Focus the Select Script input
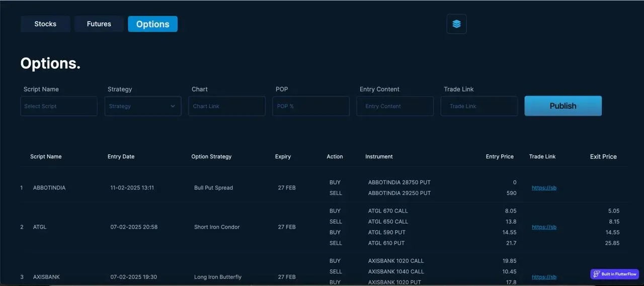This screenshot has width=644, height=286. (x=59, y=106)
